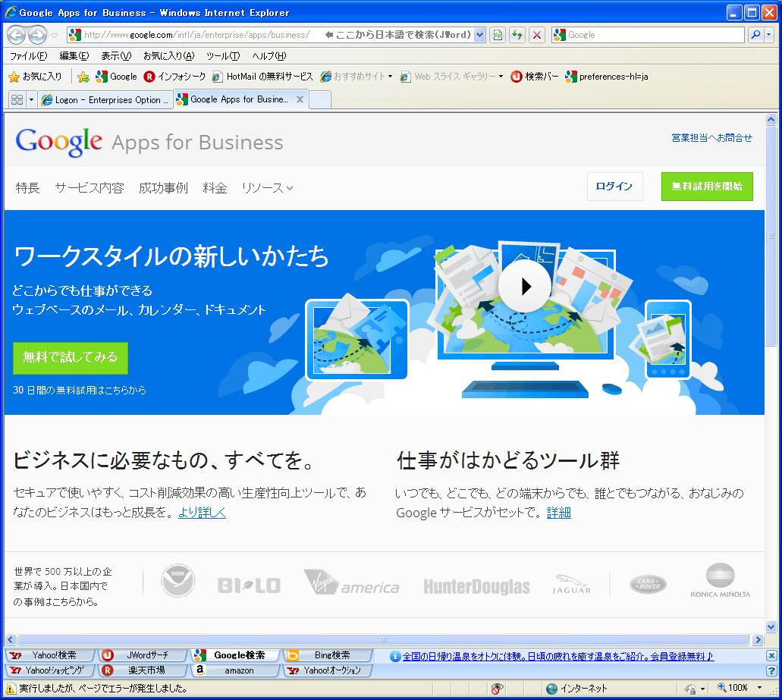Click the ログイン button
The image size is (782, 700).
[x=614, y=187]
